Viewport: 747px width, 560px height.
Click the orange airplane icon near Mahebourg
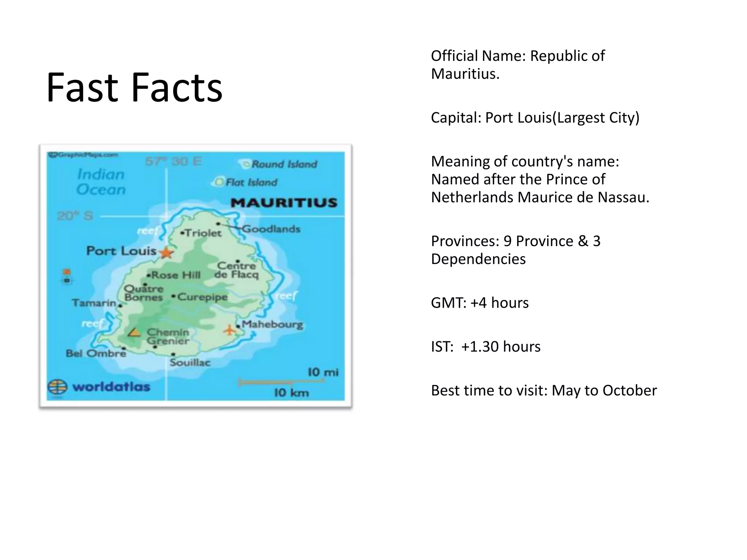tap(229, 330)
